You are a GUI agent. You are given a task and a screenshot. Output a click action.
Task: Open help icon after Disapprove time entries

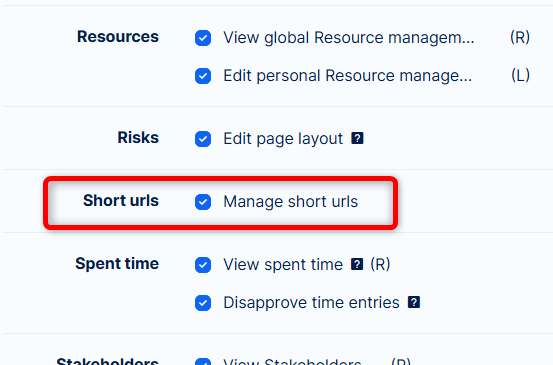[x=414, y=302]
